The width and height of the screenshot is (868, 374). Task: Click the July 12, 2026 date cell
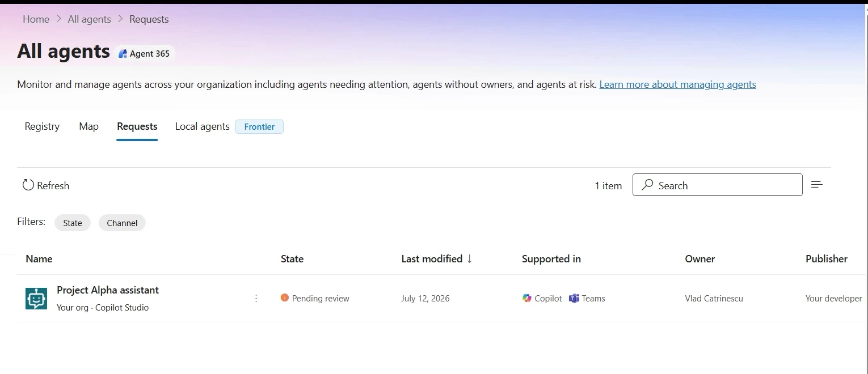pos(425,299)
